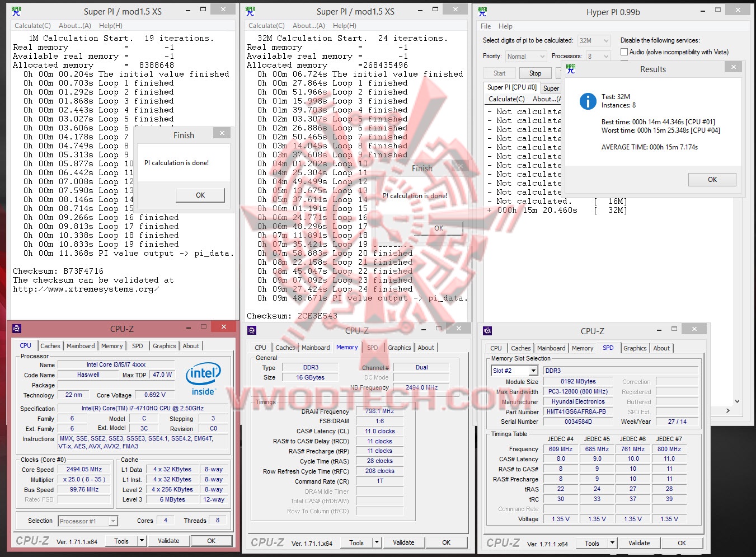Click the 'Hyundai Electronics' manufacturer value

(x=578, y=401)
